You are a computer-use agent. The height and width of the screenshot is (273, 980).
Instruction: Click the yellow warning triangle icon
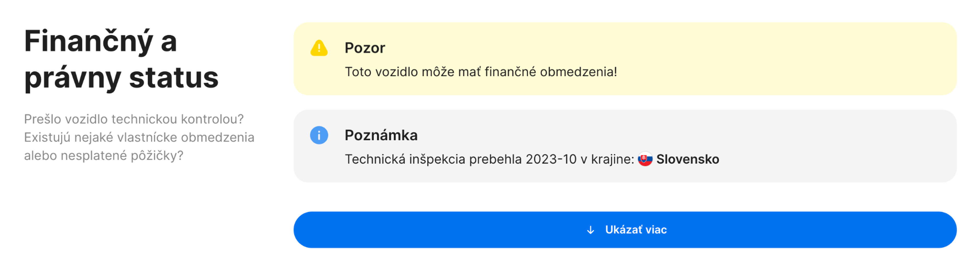(x=319, y=48)
